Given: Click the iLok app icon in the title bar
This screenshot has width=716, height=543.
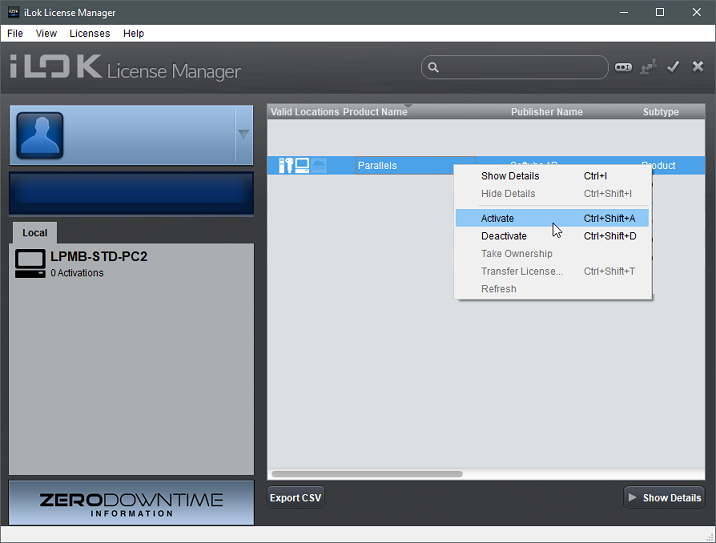Looking at the screenshot, I should [13, 12].
